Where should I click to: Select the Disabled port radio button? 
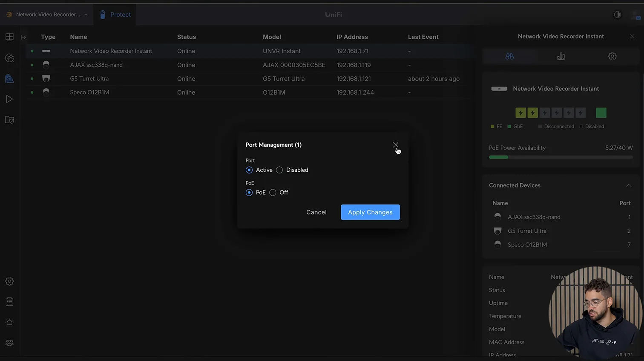pyautogui.click(x=279, y=170)
